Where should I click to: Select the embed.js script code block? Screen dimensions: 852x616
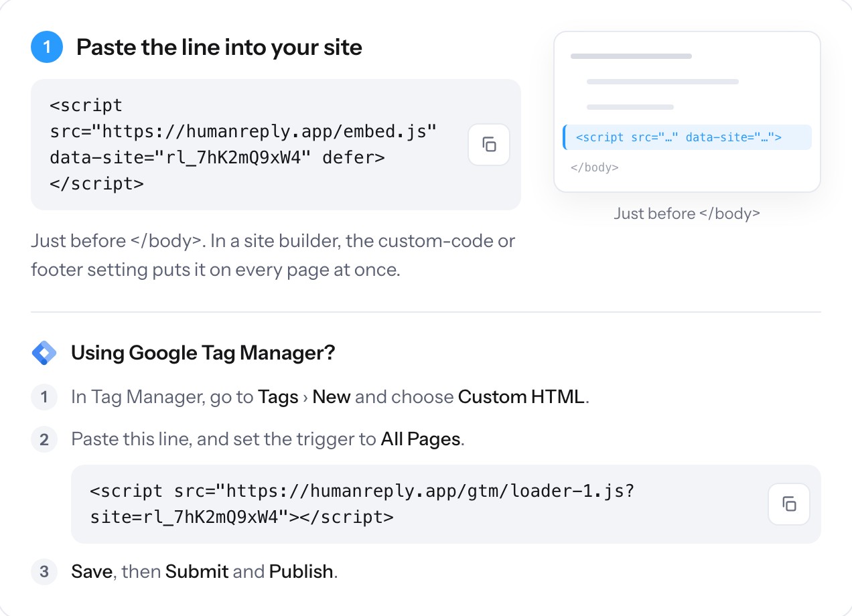275,145
